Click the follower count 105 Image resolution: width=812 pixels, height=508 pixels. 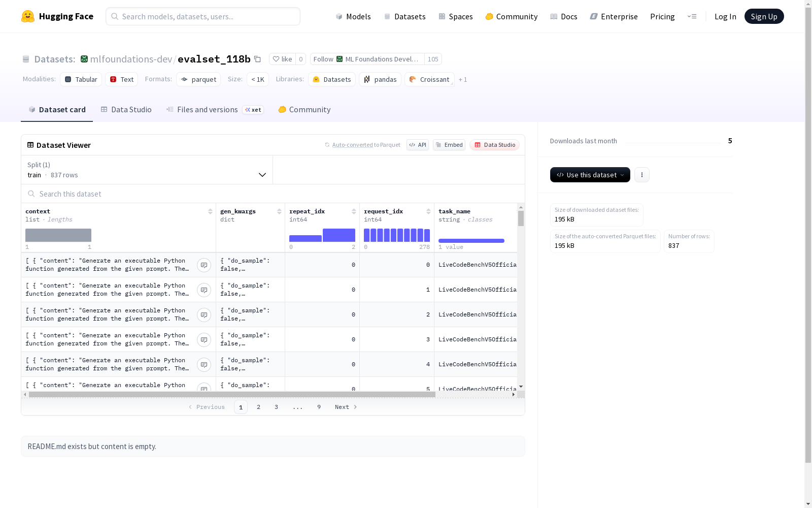pyautogui.click(x=433, y=59)
